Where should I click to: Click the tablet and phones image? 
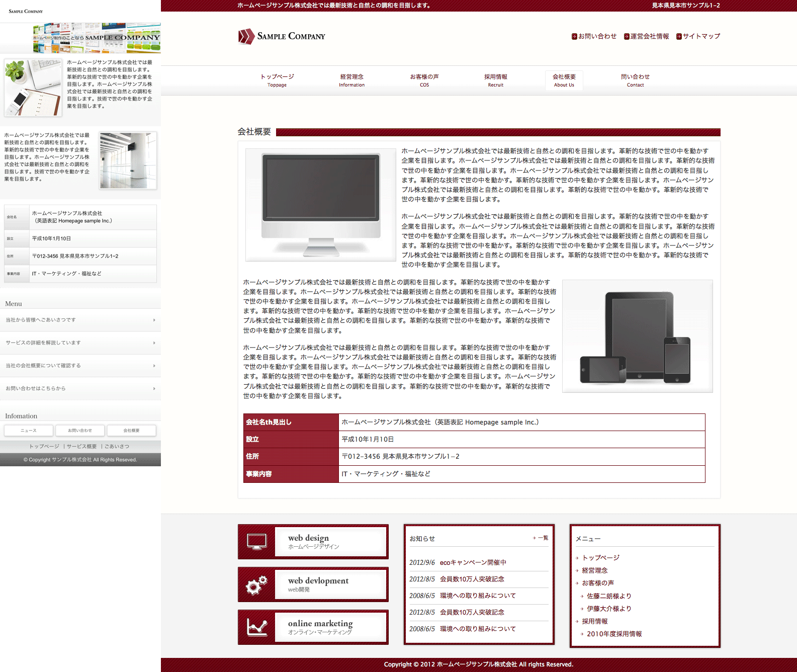tap(637, 336)
